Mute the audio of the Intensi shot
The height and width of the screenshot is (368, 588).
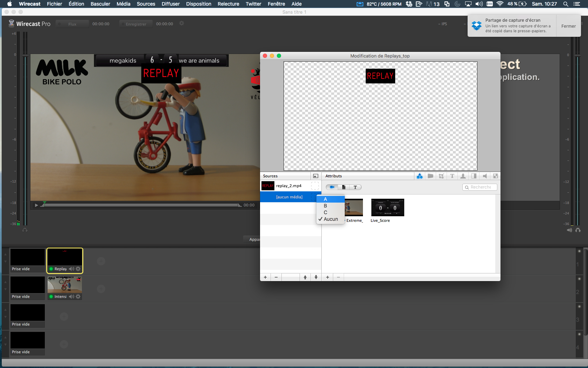tap(71, 297)
